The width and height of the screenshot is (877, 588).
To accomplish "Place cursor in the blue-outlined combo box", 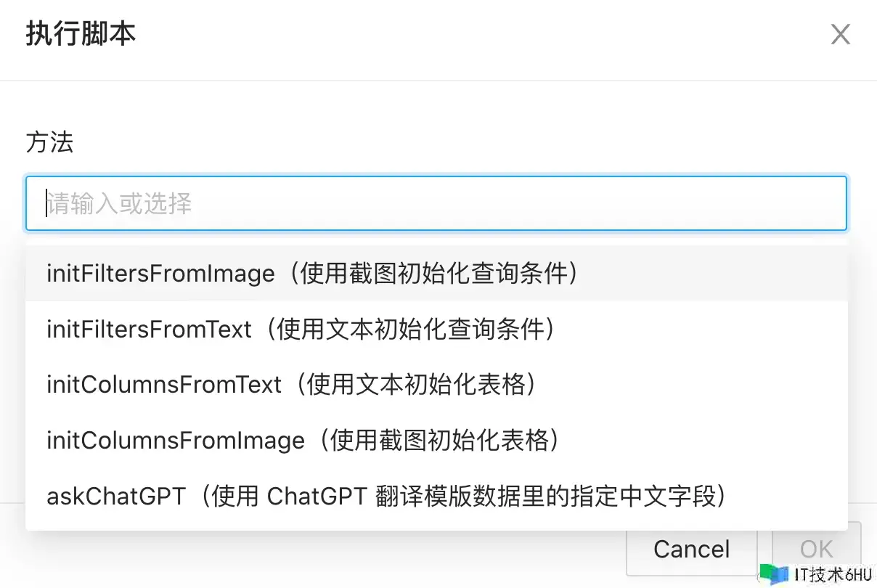I will pos(436,203).
